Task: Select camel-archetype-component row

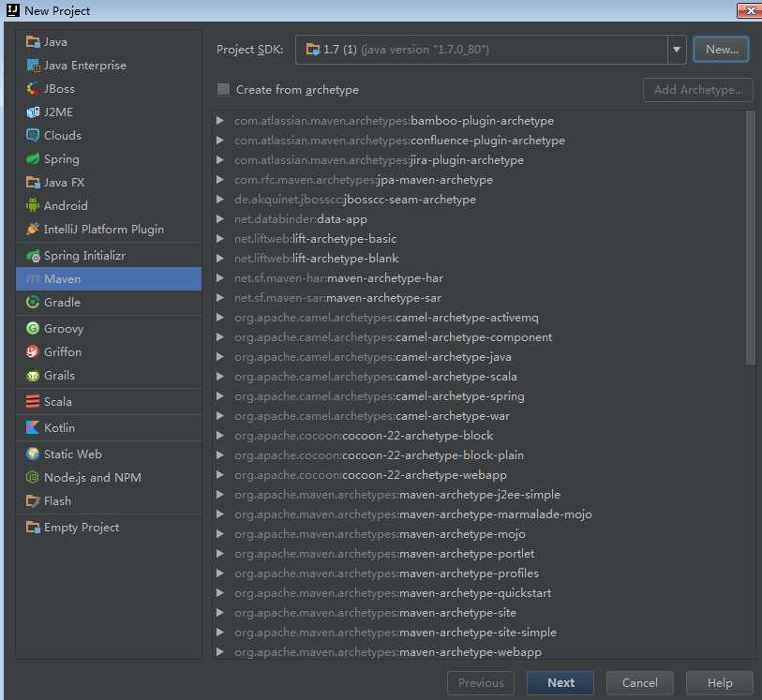Action: (x=480, y=337)
